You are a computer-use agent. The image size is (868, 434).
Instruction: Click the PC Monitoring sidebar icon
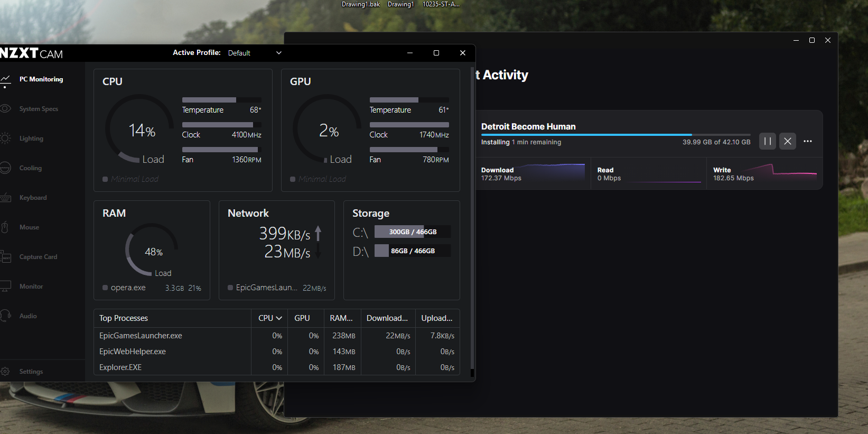coord(5,80)
